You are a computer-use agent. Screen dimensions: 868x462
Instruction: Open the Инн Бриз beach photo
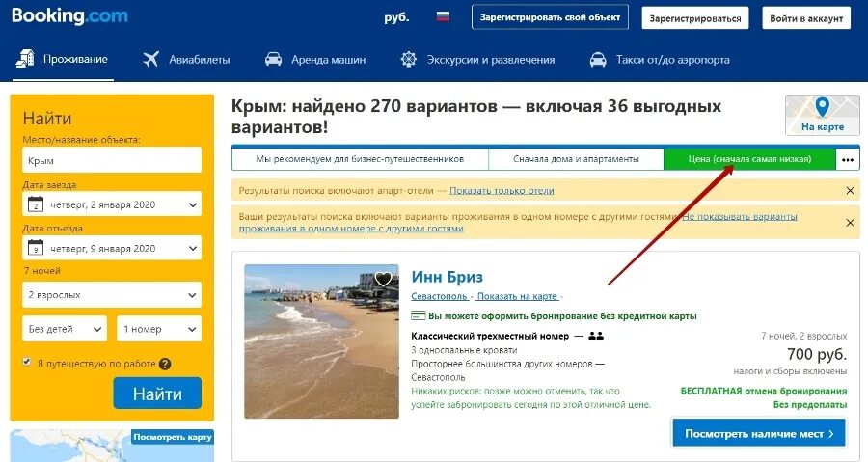click(321, 341)
